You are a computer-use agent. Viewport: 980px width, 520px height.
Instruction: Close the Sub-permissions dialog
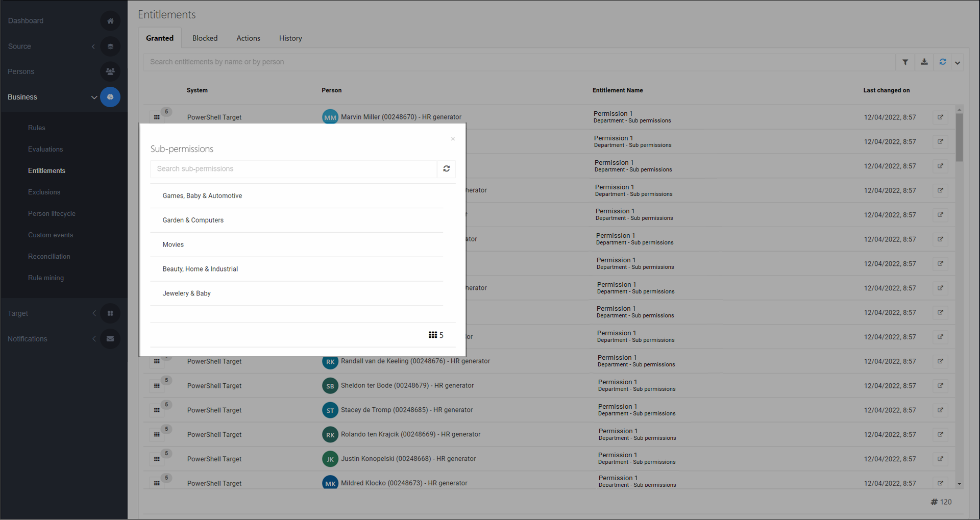pyautogui.click(x=453, y=138)
